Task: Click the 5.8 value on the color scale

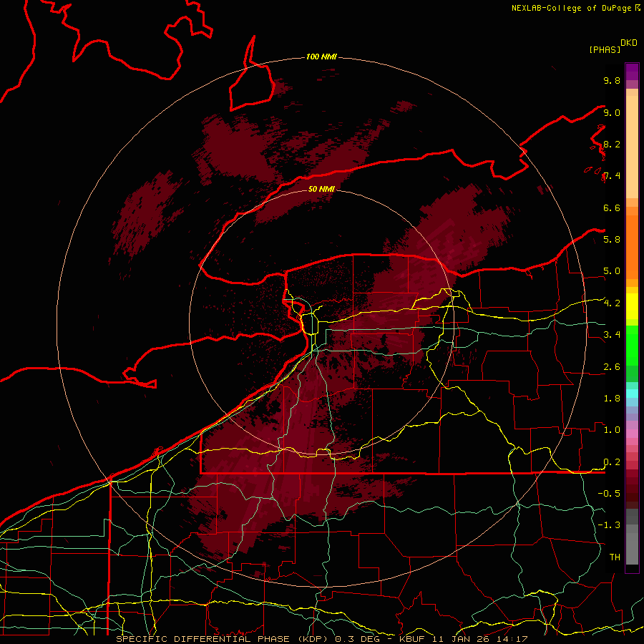Action: pyautogui.click(x=612, y=240)
